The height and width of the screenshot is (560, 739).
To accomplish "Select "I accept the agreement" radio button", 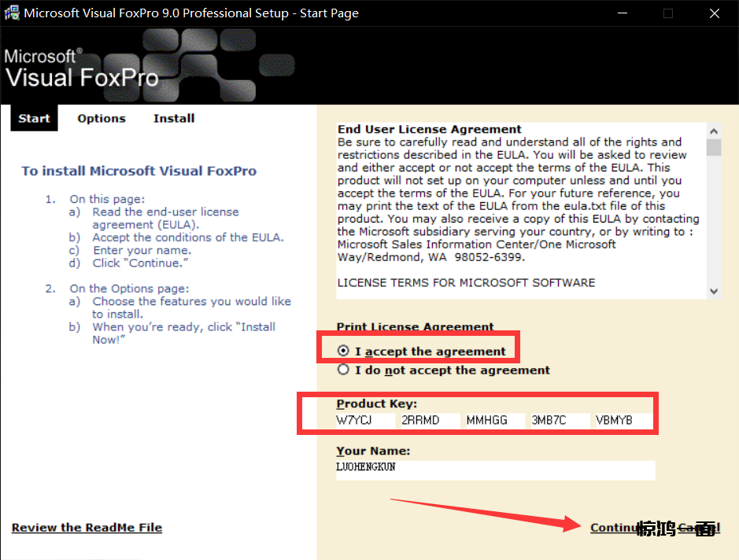I will pos(343,352).
